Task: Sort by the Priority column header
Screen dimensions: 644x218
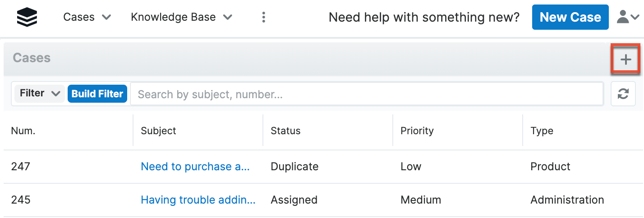Action: click(417, 131)
